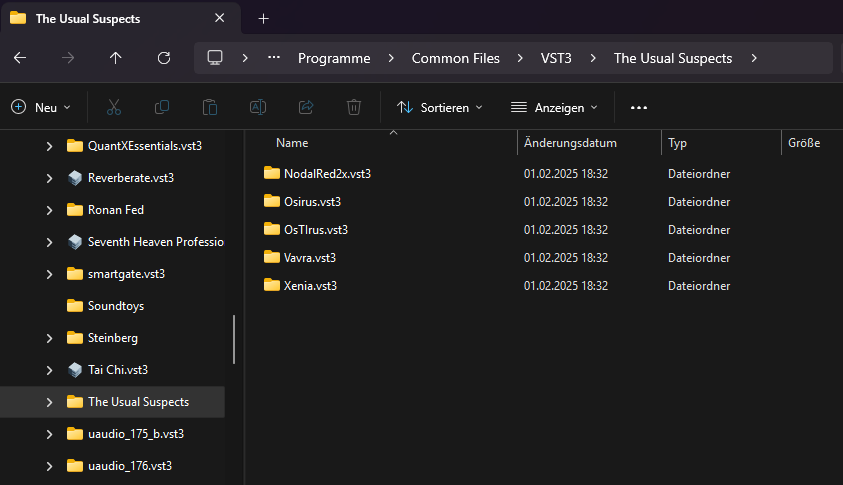Open the Anzeigen view dropdown
843x485 pixels.
click(x=554, y=107)
